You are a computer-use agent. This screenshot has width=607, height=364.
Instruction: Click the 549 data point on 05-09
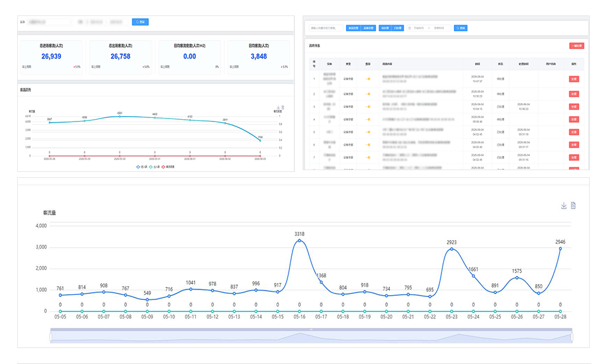147,300
